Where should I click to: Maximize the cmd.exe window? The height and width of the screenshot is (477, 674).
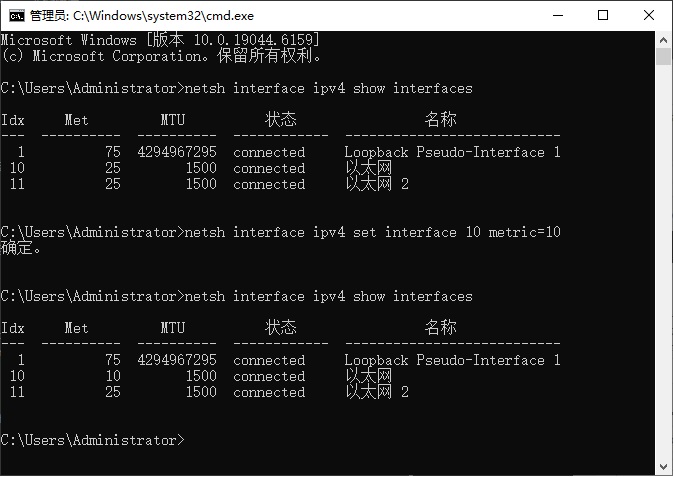coord(603,15)
